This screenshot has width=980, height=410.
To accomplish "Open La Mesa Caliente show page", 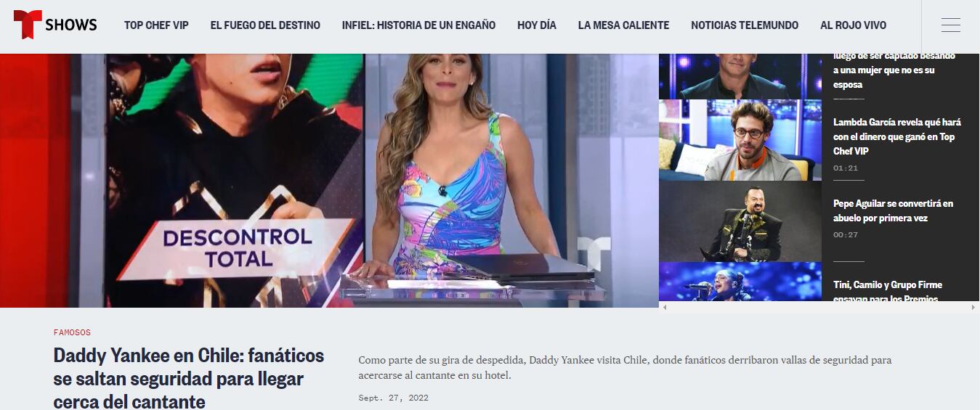I will [623, 25].
